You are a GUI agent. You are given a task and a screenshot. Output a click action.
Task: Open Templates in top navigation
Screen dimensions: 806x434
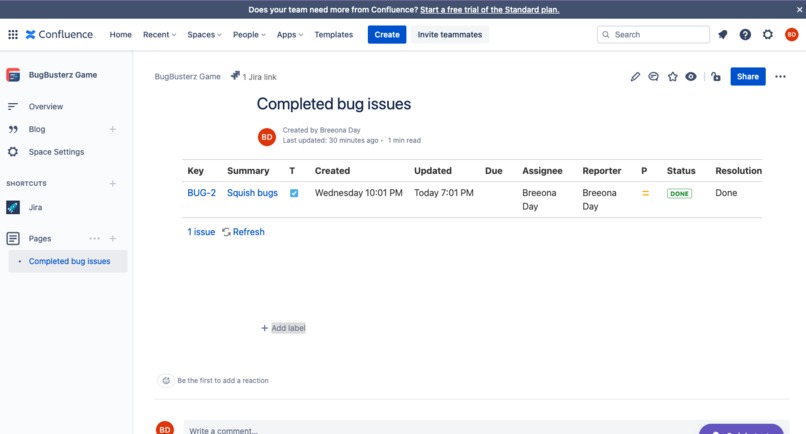click(334, 34)
